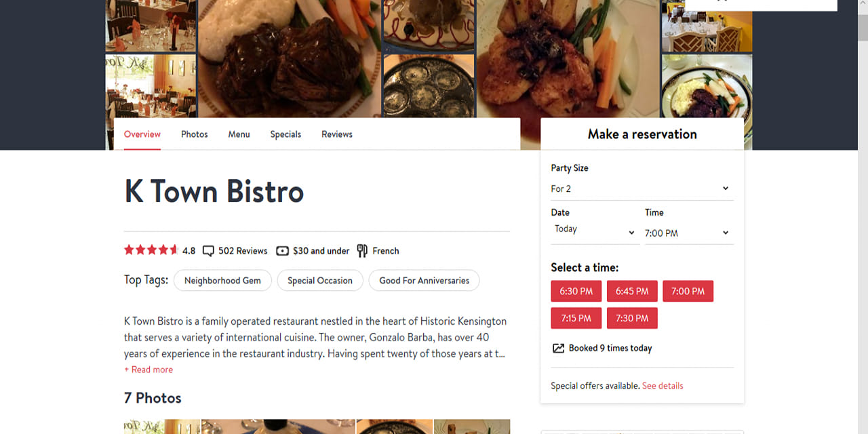Click the booked times chart icon

coord(558,349)
